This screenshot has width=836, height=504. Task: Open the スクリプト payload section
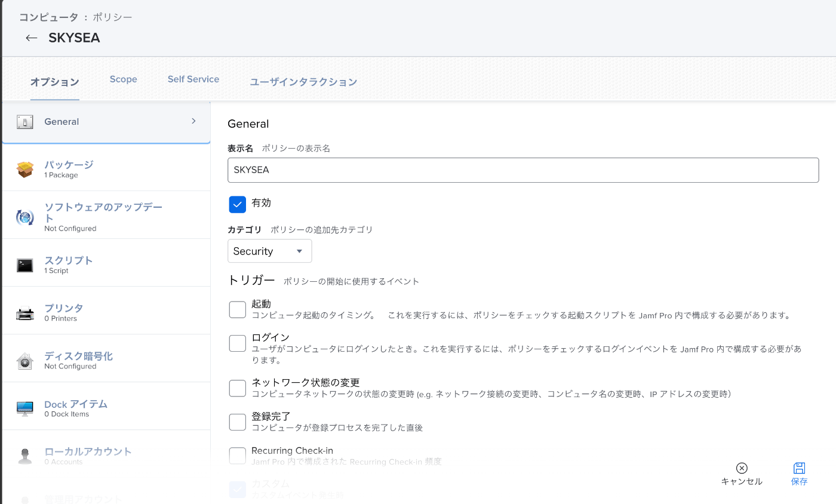106,263
